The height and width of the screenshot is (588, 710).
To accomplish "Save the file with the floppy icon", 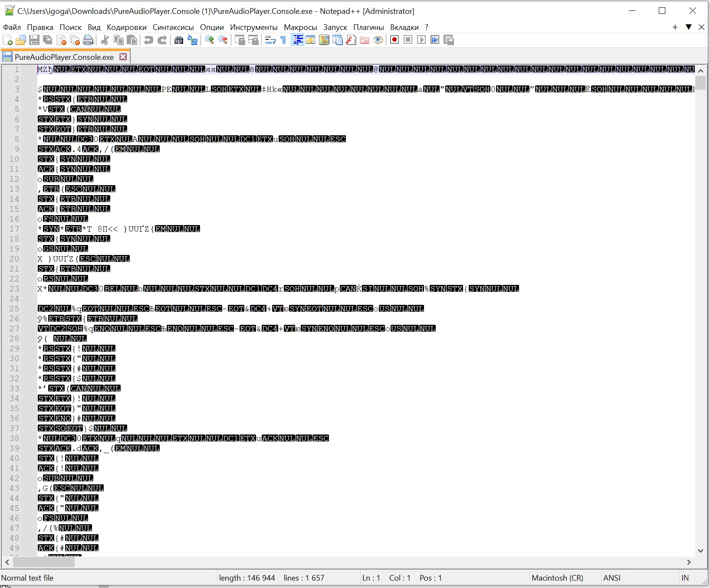I will pyautogui.click(x=34, y=40).
